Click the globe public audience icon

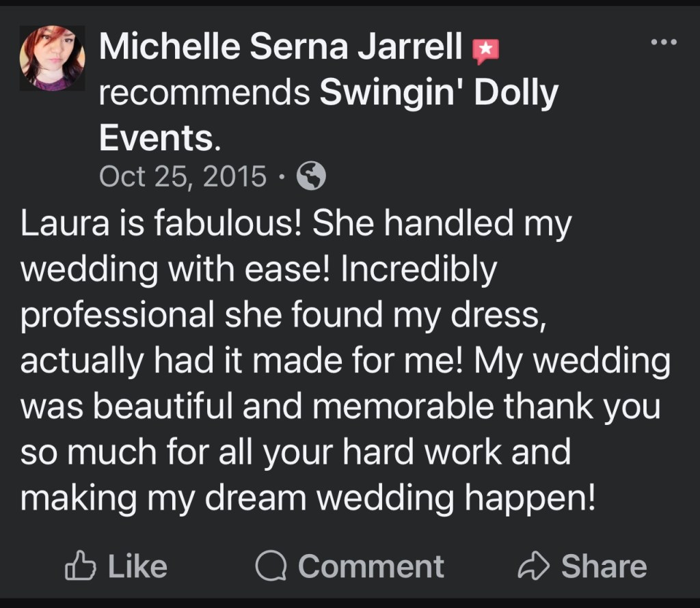[311, 178]
